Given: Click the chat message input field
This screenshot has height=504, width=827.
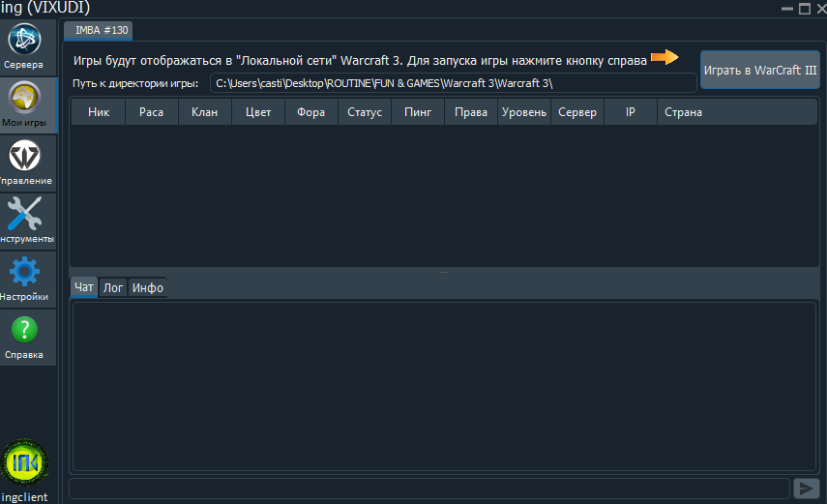Looking at the screenshot, I should [429, 489].
